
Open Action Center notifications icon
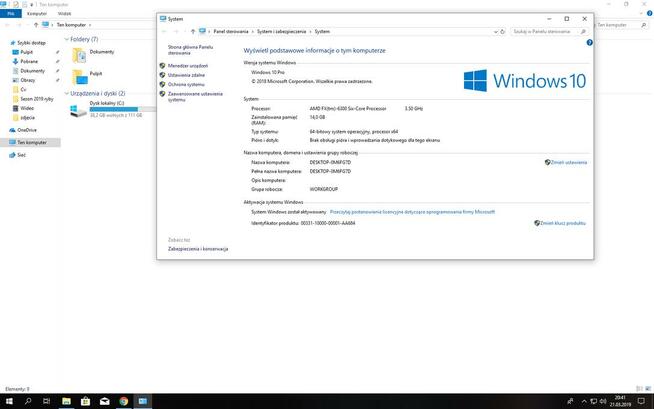[641, 401]
